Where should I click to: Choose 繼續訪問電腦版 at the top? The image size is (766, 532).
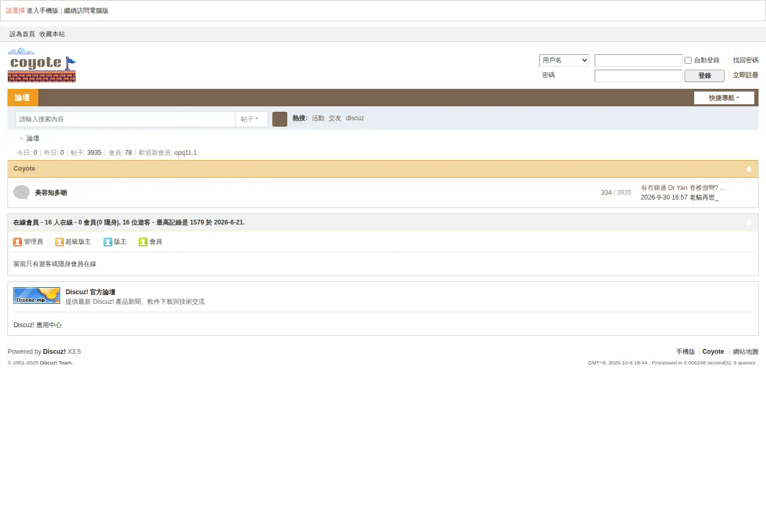point(86,11)
